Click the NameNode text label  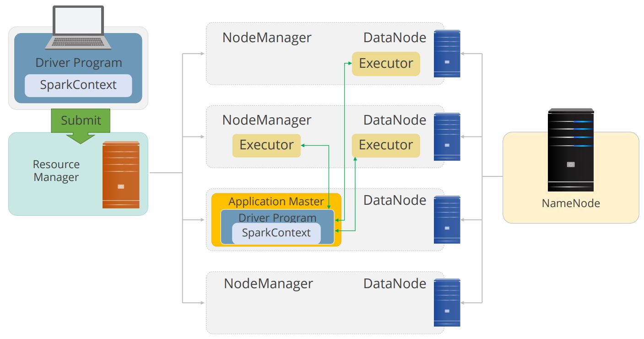tap(571, 203)
